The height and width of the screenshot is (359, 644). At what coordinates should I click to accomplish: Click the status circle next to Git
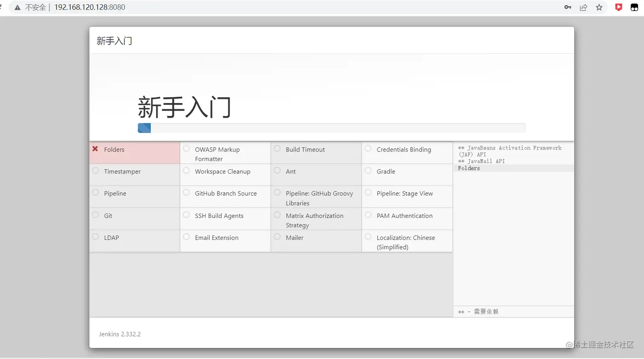coord(95,215)
